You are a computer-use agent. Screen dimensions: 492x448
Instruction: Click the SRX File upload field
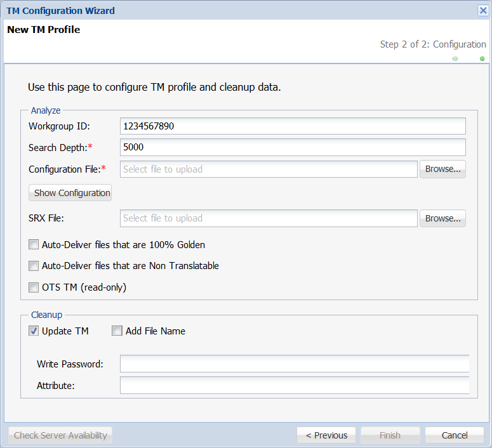[269, 218]
